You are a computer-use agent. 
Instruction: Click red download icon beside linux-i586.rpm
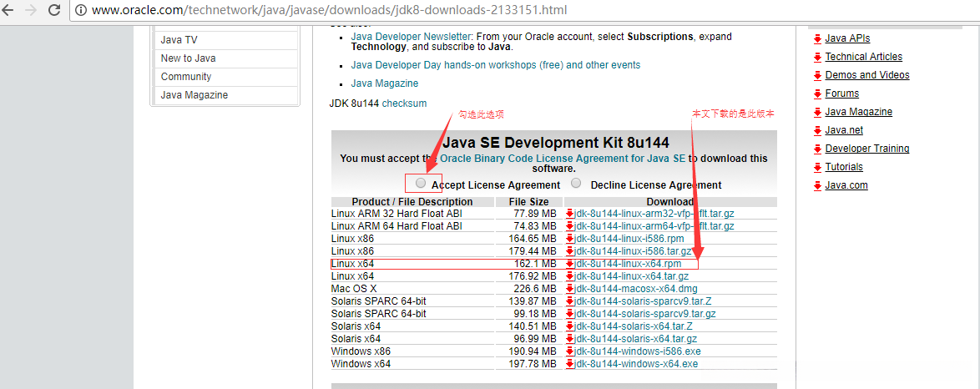click(569, 239)
